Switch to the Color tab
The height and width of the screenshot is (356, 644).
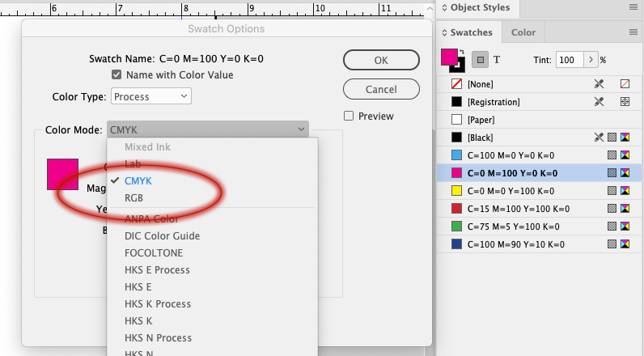tap(523, 32)
